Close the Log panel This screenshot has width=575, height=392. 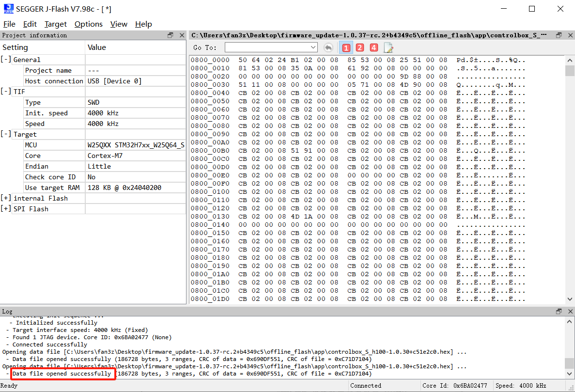(x=570, y=312)
